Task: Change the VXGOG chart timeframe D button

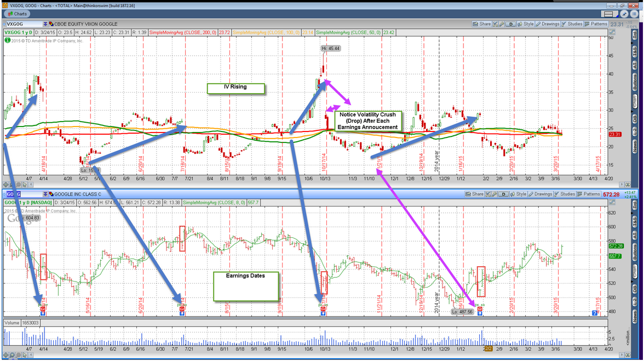Action: click(x=510, y=24)
